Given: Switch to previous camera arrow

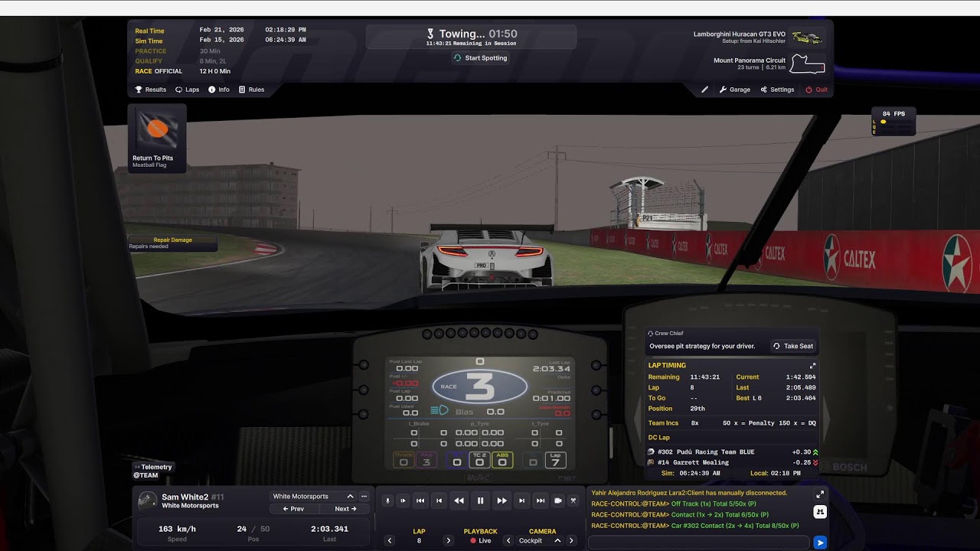Looking at the screenshot, I should (508, 540).
